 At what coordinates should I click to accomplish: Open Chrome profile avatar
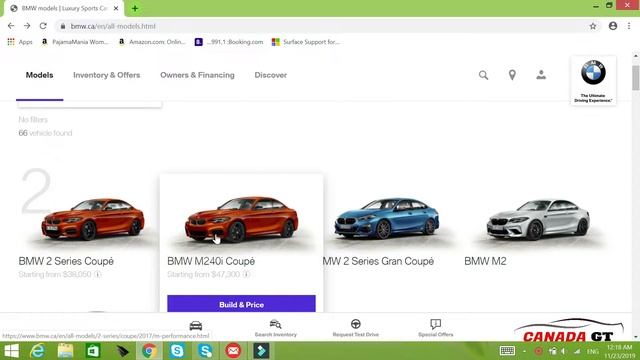pyautogui.click(x=613, y=26)
